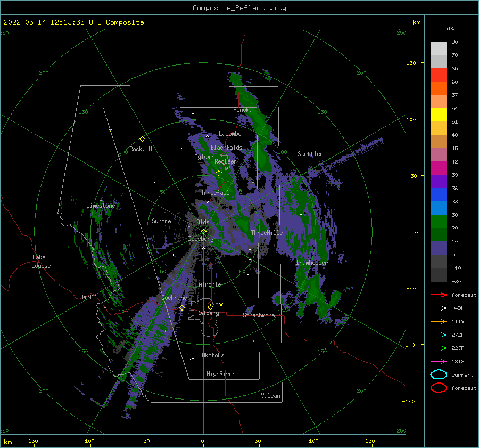Click the Limestone label

101,206
